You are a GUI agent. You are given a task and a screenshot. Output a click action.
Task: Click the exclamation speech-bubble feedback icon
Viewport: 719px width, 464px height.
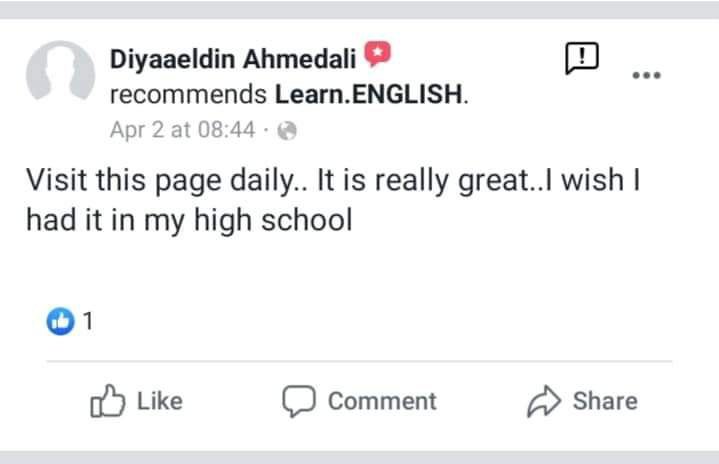(x=582, y=58)
